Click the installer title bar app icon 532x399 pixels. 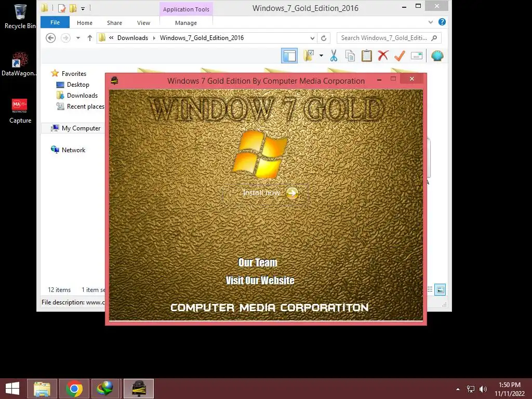(115, 81)
